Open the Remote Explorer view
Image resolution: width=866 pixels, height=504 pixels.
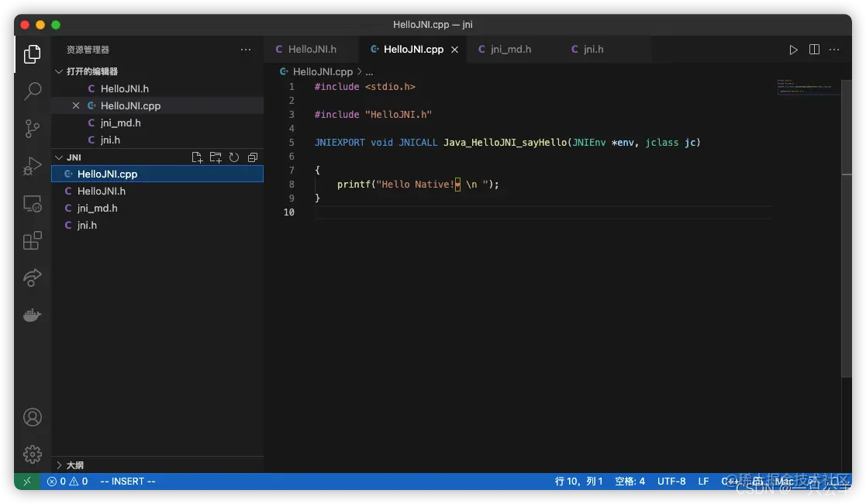[32, 204]
